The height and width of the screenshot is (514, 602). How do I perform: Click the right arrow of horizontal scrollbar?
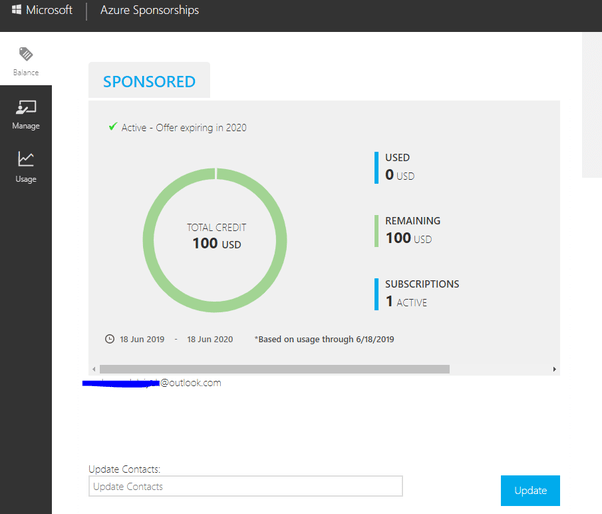(x=554, y=369)
